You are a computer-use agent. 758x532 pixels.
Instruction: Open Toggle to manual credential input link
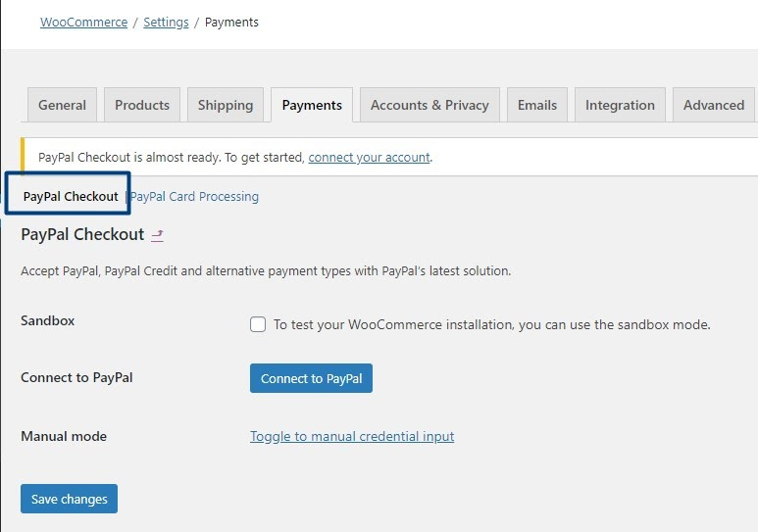(x=352, y=436)
